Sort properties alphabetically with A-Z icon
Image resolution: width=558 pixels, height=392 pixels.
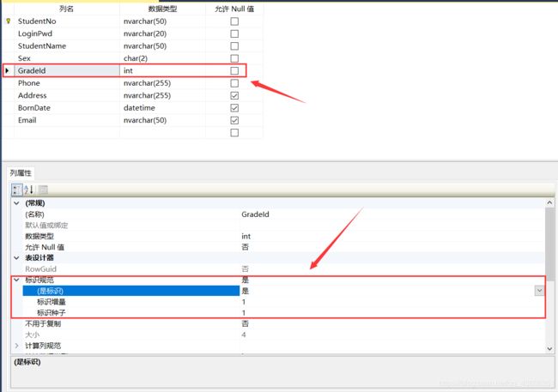click(x=29, y=190)
